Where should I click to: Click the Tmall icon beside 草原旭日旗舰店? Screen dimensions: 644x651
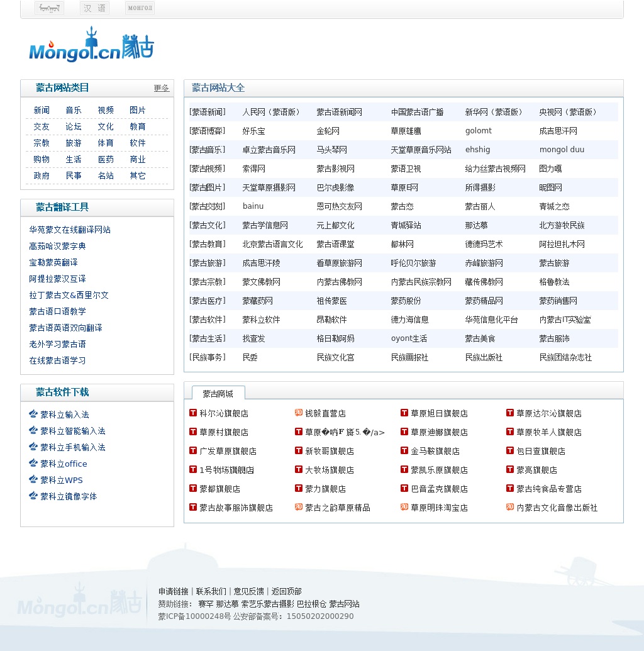[x=404, y=413]
